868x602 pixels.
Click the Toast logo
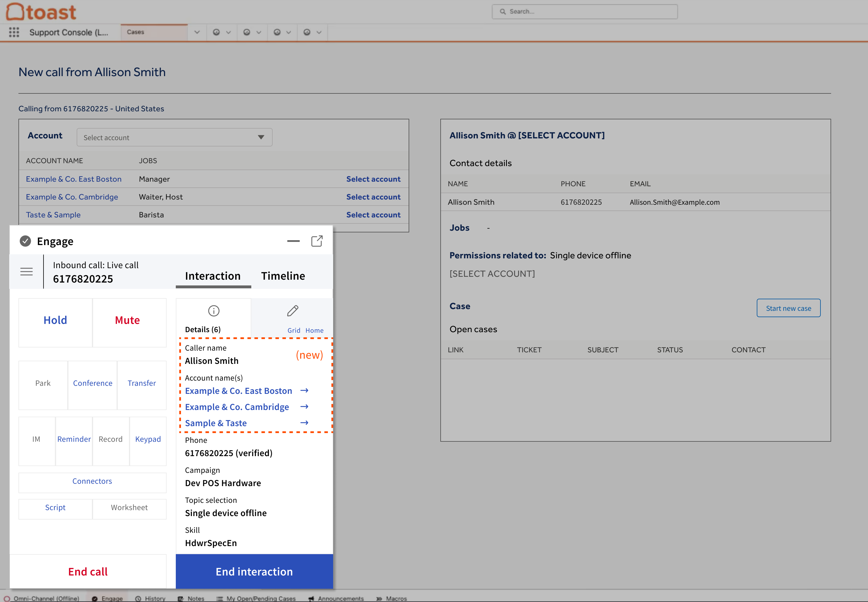(x=41, y=12)
